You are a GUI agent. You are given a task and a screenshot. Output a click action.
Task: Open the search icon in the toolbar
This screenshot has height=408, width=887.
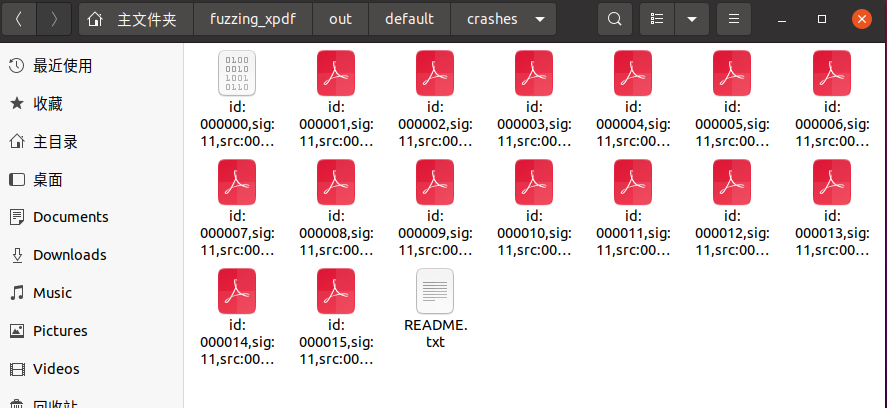(614, 19)
